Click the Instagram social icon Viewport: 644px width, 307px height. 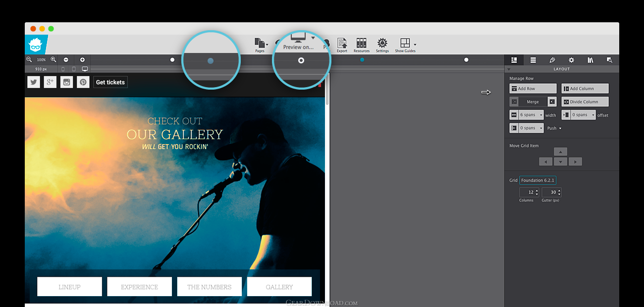pos(67,82)
